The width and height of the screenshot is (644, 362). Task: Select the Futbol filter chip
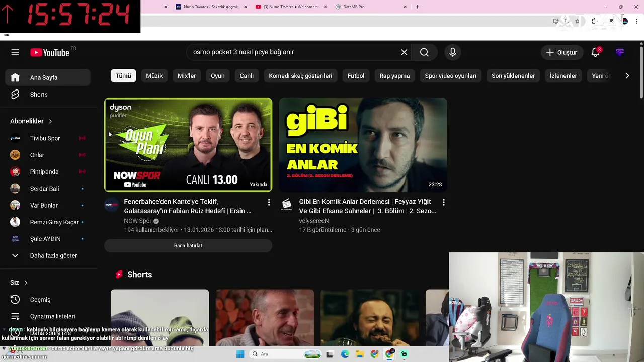click(x=356, y=76)
